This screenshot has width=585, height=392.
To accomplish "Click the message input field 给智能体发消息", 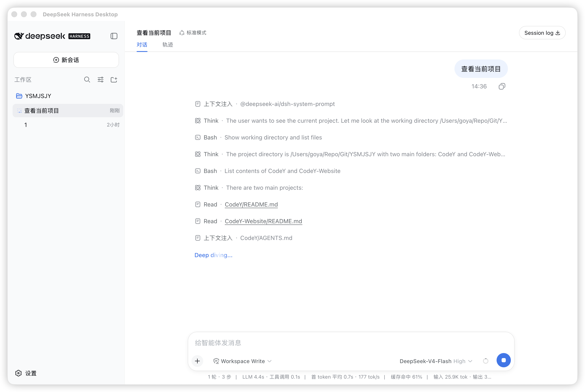I will pos(351,343).
